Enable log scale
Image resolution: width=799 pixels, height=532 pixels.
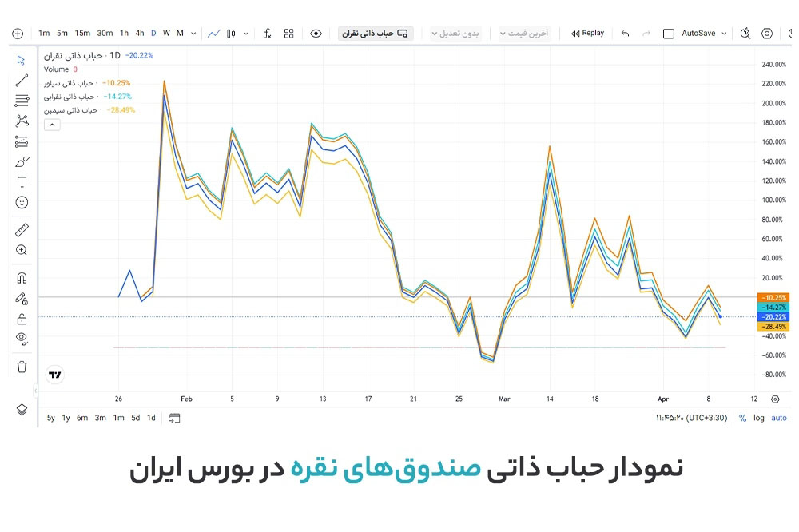tap(759, 418)
